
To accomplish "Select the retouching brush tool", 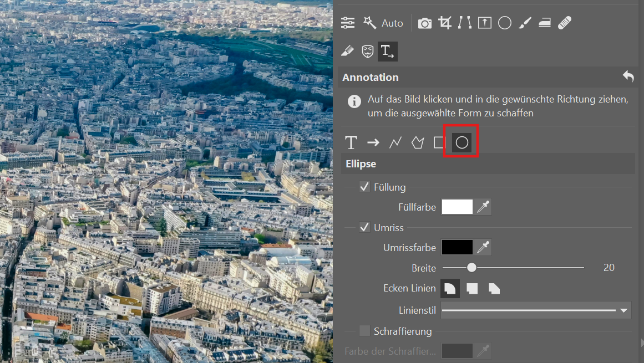I will coord(525,23).
